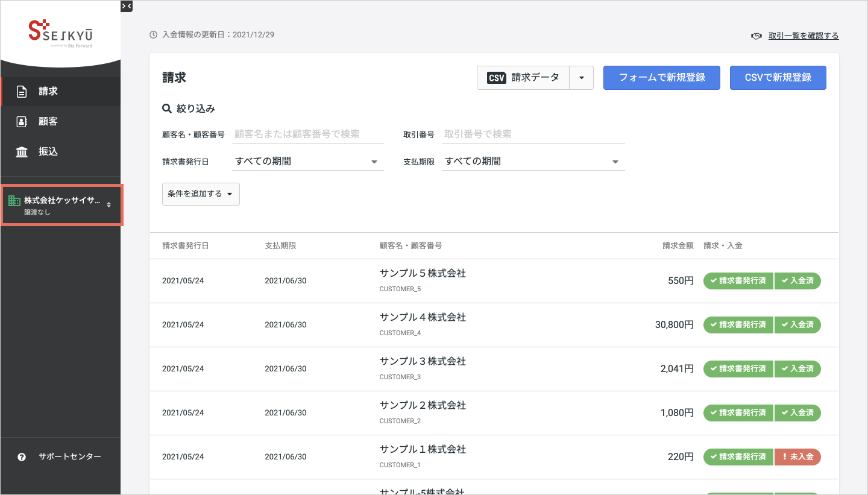
Task: Click the 顧客名・顧客番号 search field
Action: [x=307, y=134]
